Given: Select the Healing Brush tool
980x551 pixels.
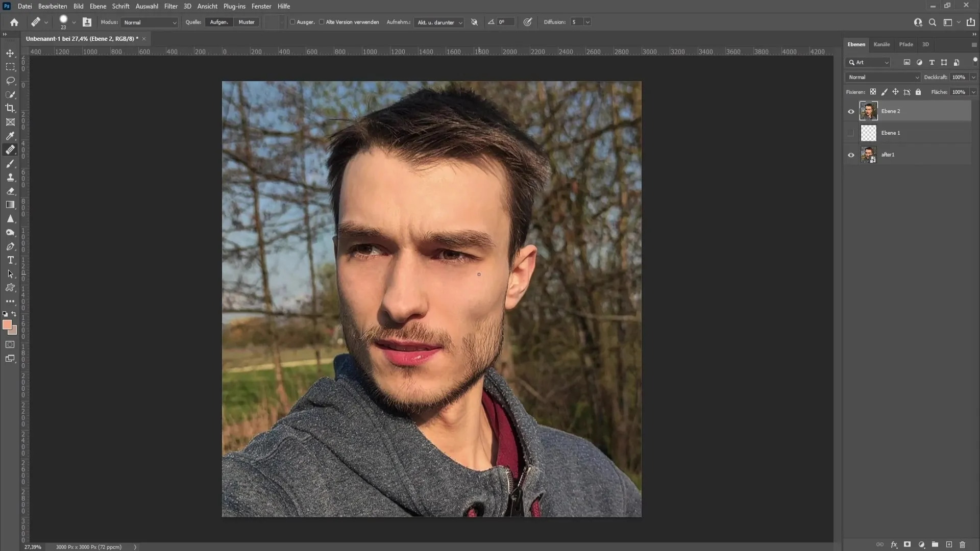Looking at the screenshot, I should tap(10, 149).
